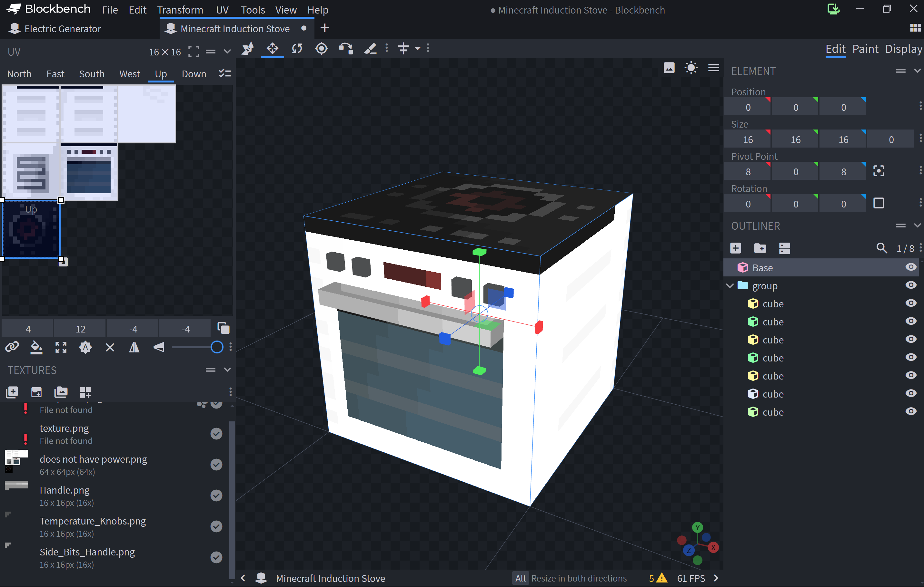
Task: Open the Outliner search
Action: click(x=882, y=248)
